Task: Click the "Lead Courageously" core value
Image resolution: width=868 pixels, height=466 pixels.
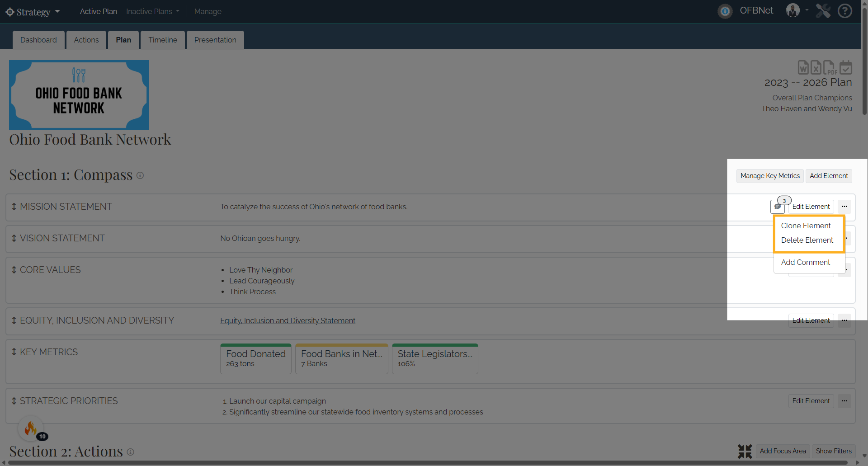Action: (262, 281)
